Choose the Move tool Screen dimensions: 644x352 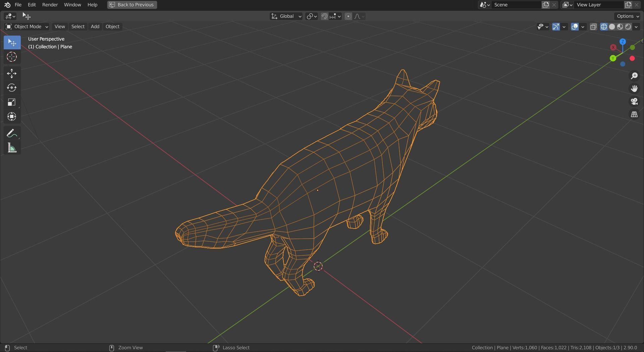click(x=12, y=73)
